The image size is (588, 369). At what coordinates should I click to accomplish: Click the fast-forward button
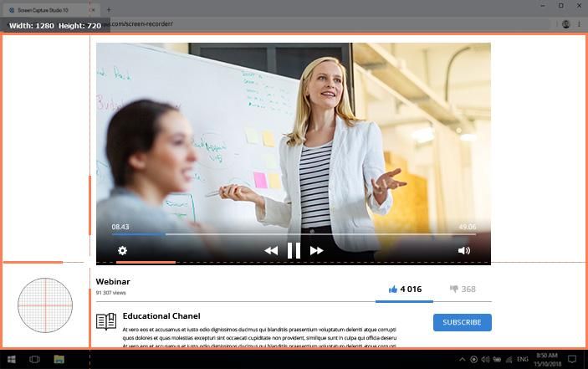pos(316,250)
